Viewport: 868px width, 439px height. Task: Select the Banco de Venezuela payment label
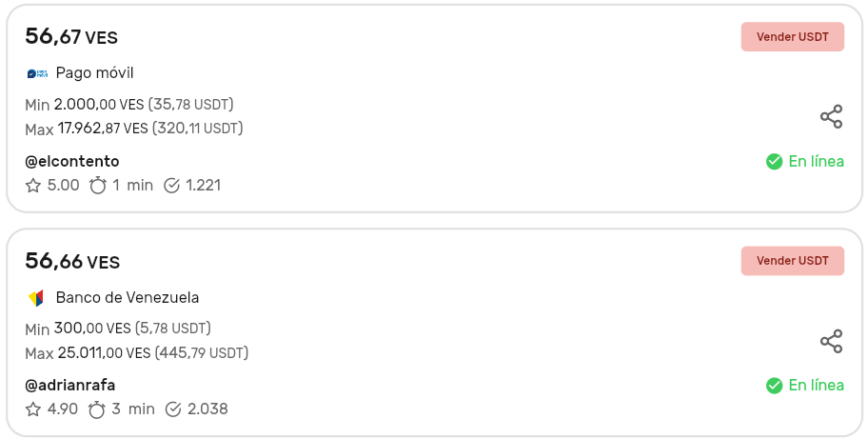pyautogui.click(x=128, y=297)
